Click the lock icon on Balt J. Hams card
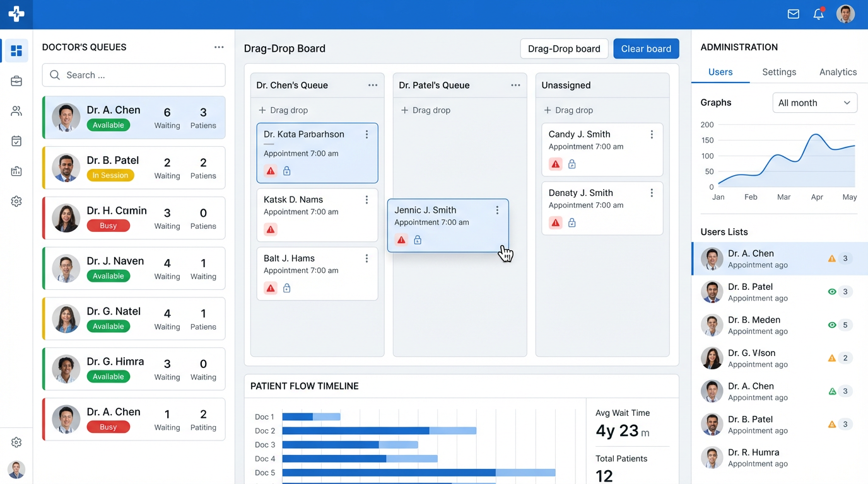Viewport: 868px width, 484px height. tap(286, 288)
